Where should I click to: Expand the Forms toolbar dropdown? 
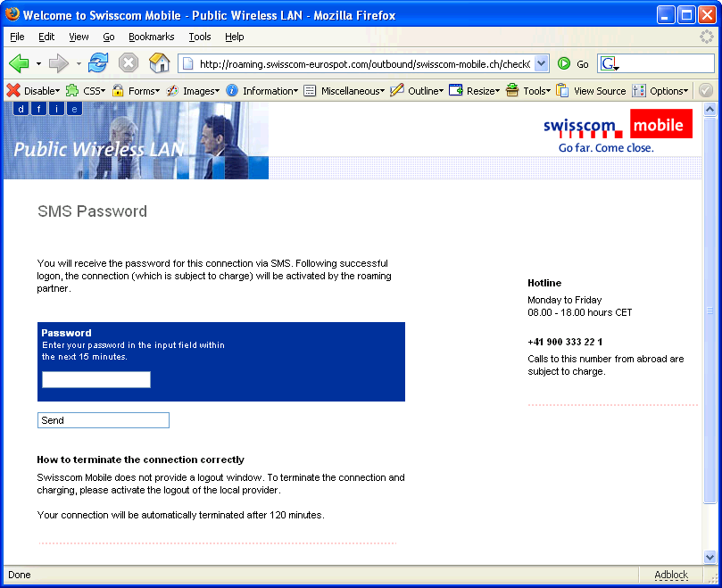(x=136, y=91)
